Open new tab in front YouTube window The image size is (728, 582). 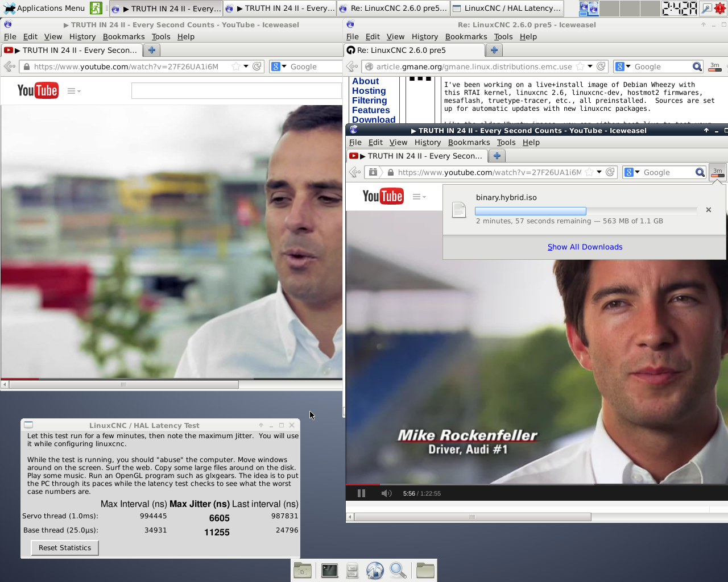coord(497,156)
